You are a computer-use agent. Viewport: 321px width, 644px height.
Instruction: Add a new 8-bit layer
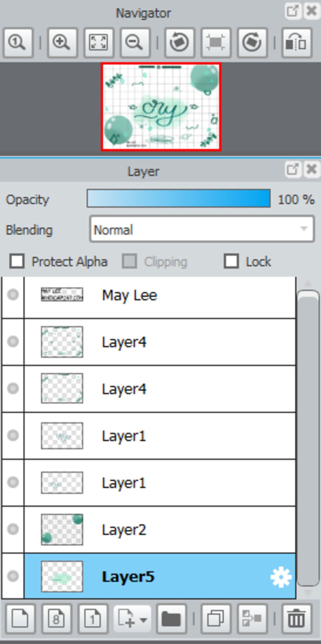coord(56,619)
